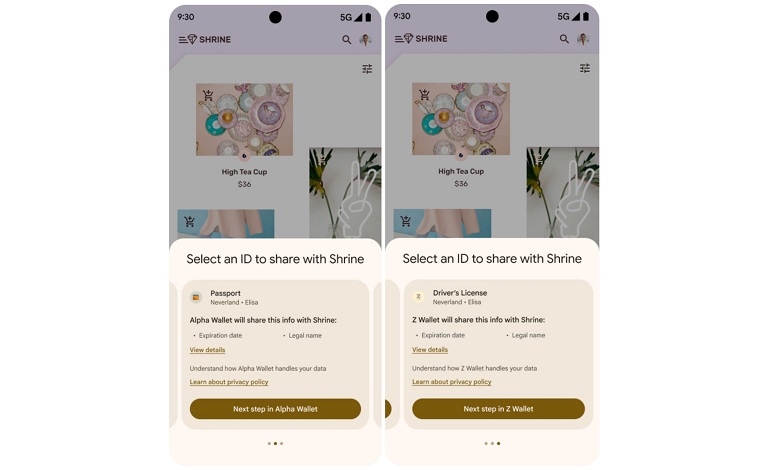Open View details link on Passport card
The image size is (770, 470).
coord(207,350)
